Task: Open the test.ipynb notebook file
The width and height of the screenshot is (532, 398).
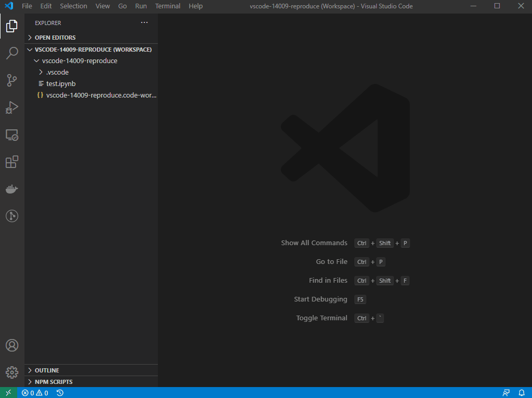Action: (62, 83)
